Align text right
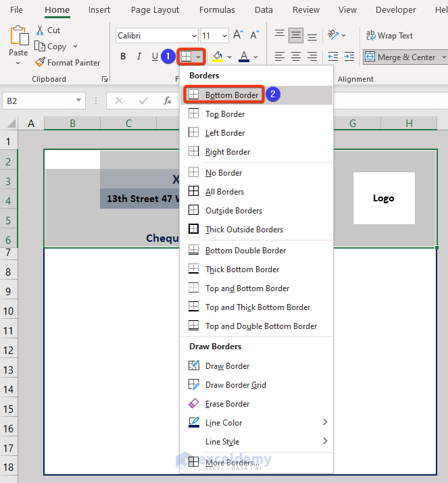The width and height of the screenshot is (448, 483). point(312,57)
